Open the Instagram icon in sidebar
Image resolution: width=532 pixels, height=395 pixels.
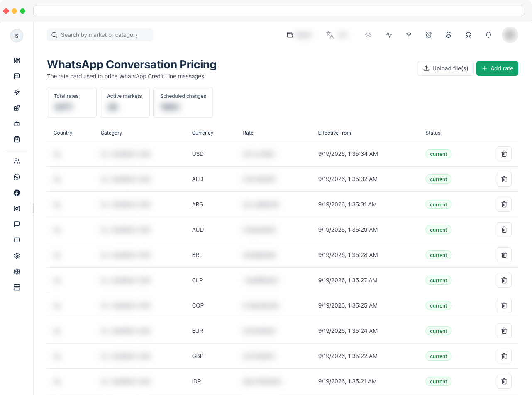click(x=17, y=208)
